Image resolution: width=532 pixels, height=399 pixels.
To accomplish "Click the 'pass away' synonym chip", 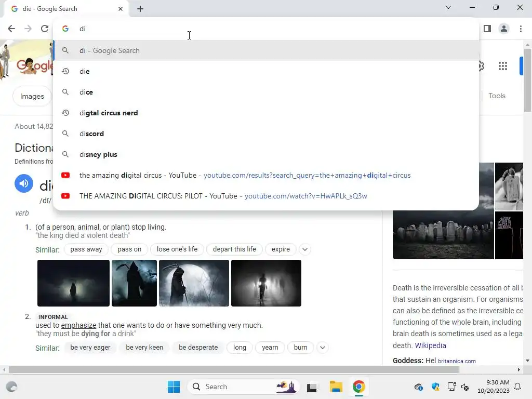I will coord(86,249).
